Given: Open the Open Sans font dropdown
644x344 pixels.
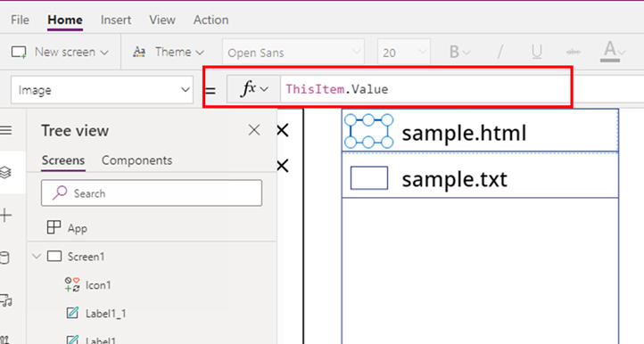Looking at the screenshot, I should click(293, 53).
